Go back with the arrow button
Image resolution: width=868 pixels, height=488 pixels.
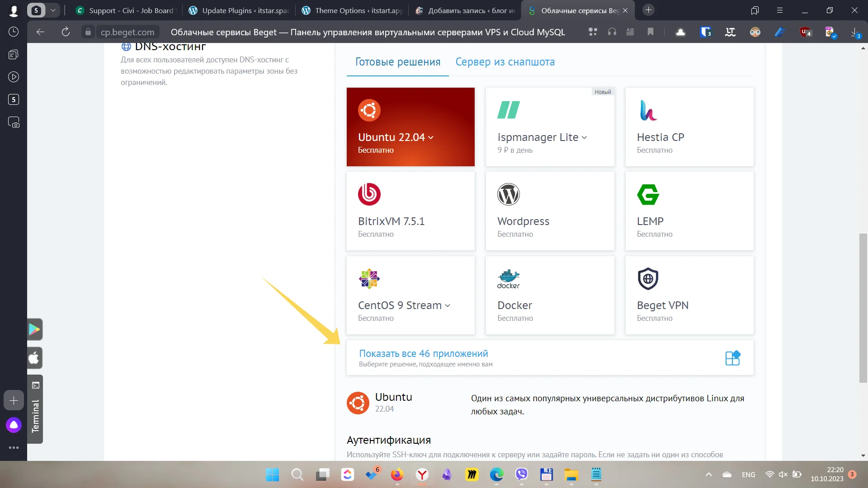40,32
